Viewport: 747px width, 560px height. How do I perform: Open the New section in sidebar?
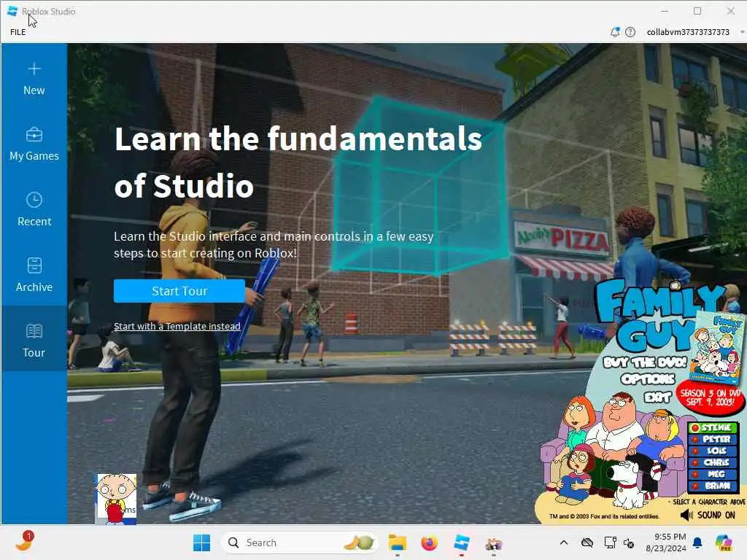(34, 79)
